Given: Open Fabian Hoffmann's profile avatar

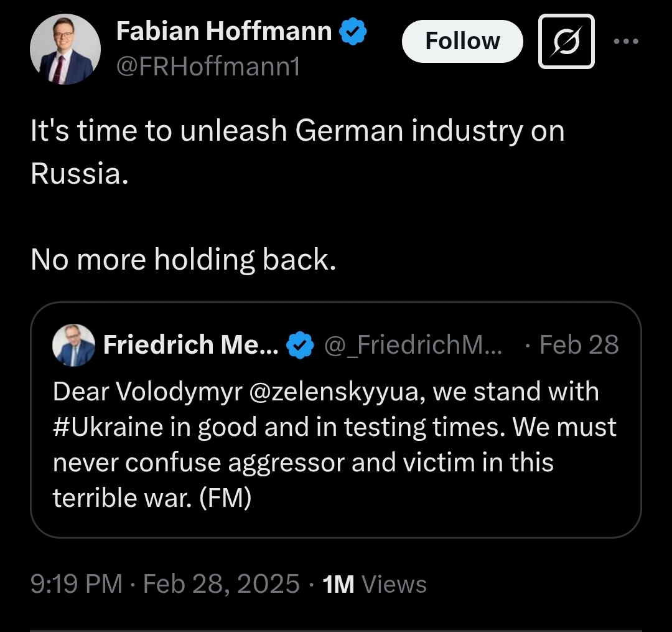Looking at the screenshot, I should [65, 50].
